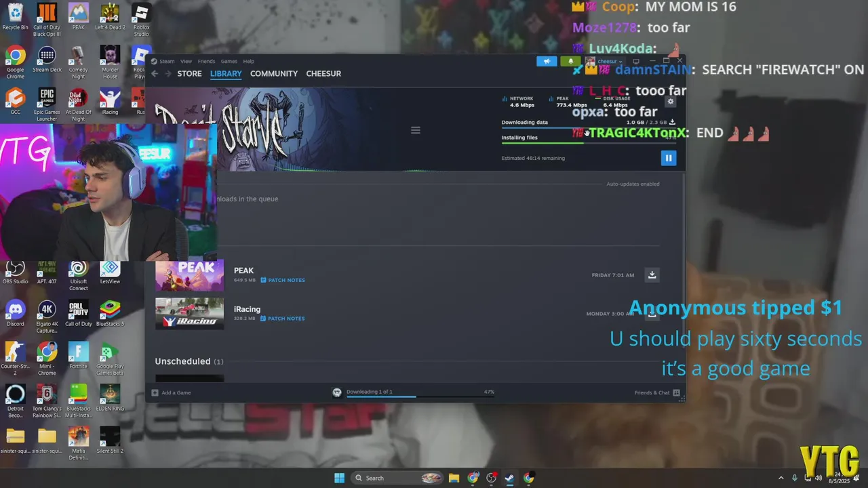Screen dimensions: 868x488
Task: Open PATCH NOTES for PEAK
Action: 283,280
